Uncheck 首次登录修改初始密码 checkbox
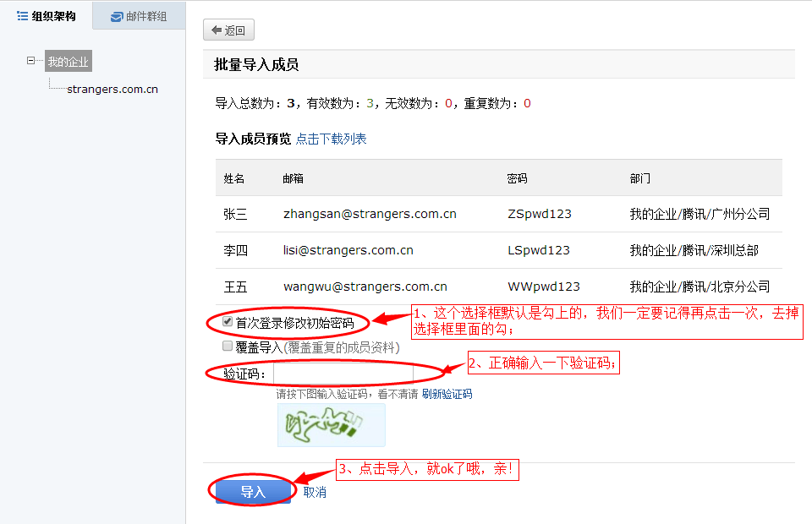The image size is (812, 524). coord(228,322)
